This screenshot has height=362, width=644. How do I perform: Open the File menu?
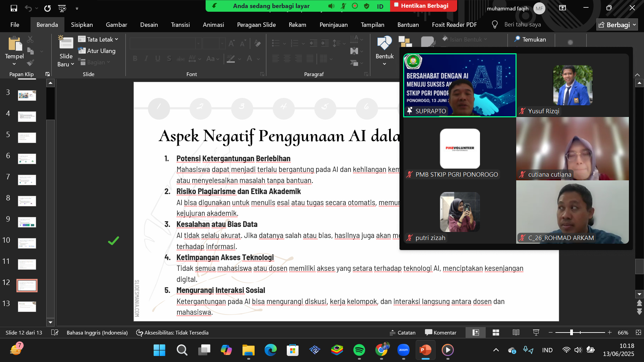coord(15,25)
